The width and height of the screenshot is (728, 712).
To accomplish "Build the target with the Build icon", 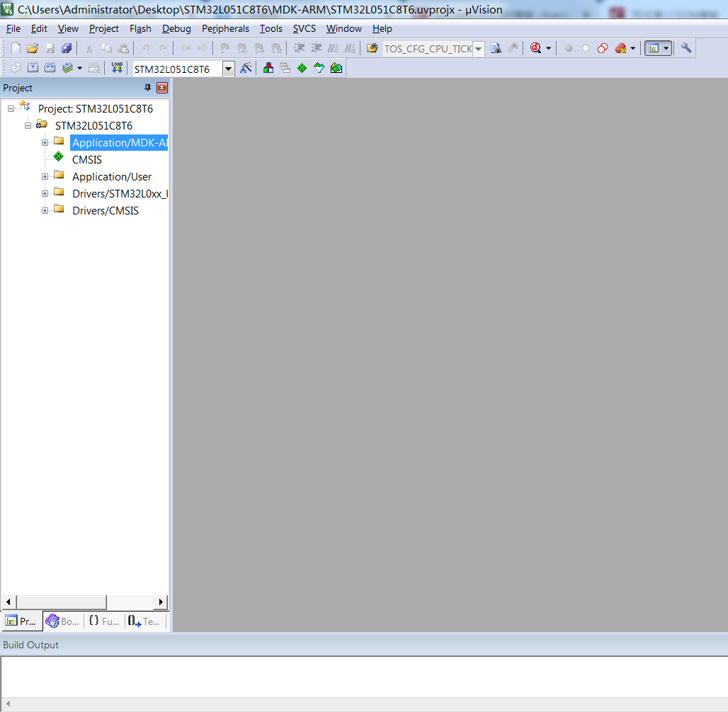I will pyautogui.click(x=33, y=68).
